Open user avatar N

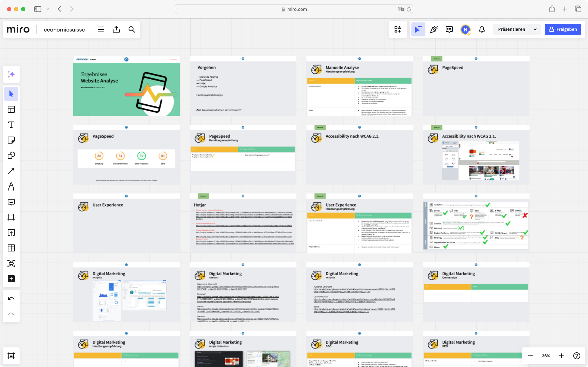pos(465,30)
